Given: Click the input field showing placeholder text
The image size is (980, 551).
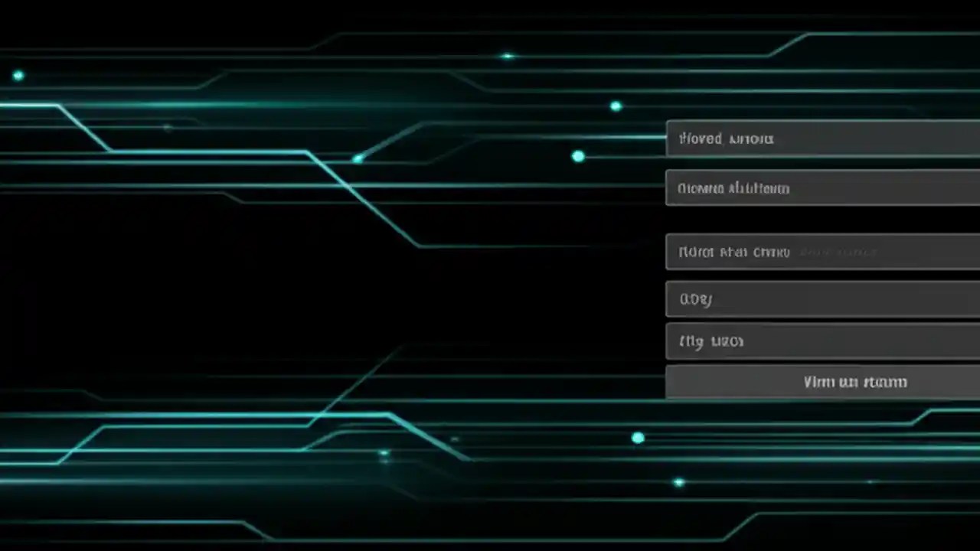Looking at the screenshot, I should (819, 252).
